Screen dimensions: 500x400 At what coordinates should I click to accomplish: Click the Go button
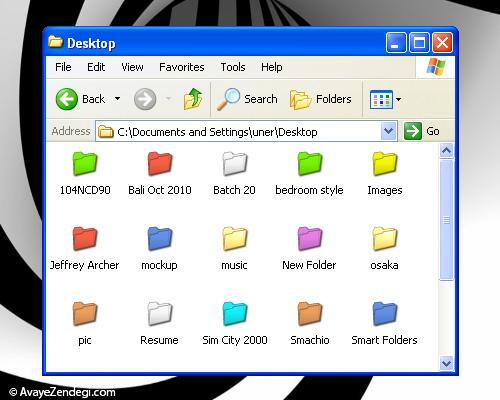(422, 131)
